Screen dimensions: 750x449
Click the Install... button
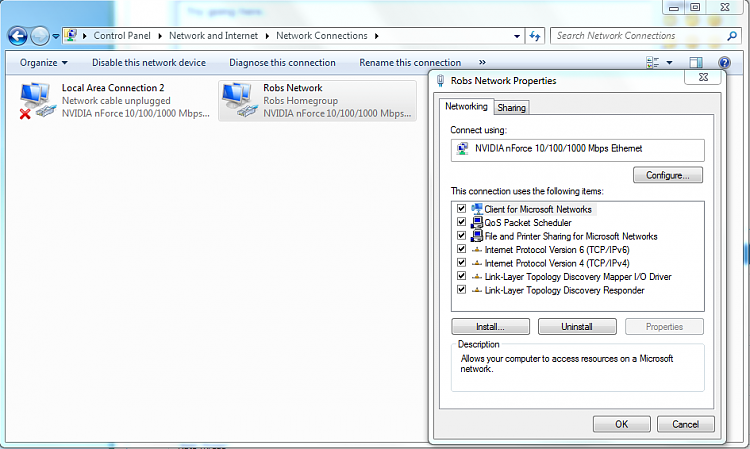[x=490, y=327]
